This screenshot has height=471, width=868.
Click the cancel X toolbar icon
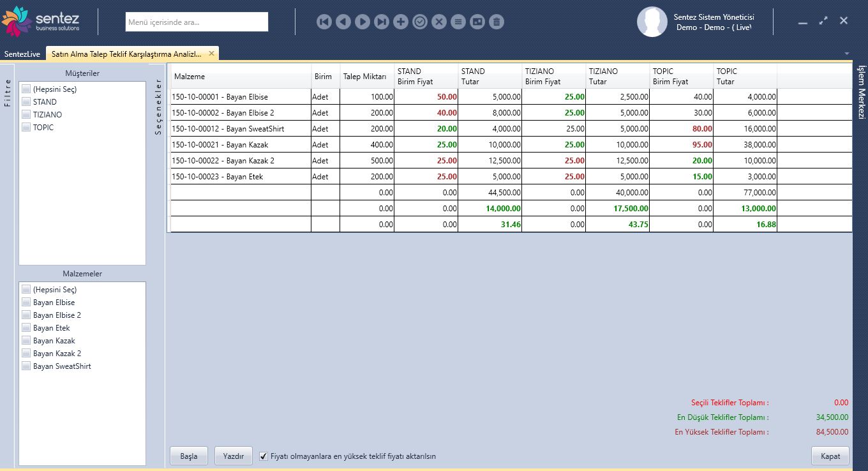click(x=438, y=21)
